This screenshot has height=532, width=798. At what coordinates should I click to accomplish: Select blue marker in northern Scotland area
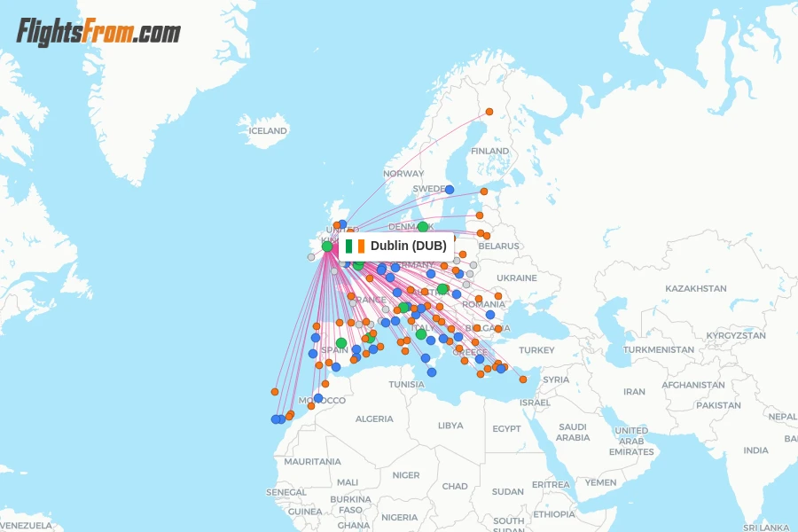click(x=342, y=224)
